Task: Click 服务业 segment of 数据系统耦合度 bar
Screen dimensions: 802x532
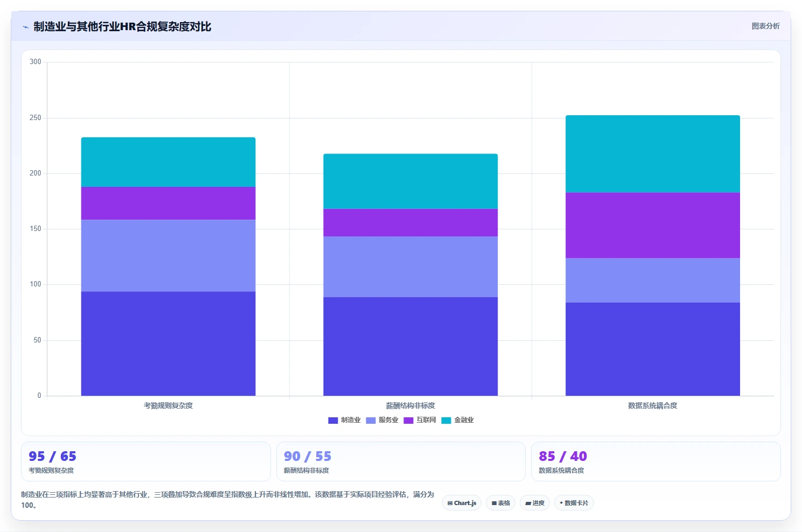Action: (652, 280)
